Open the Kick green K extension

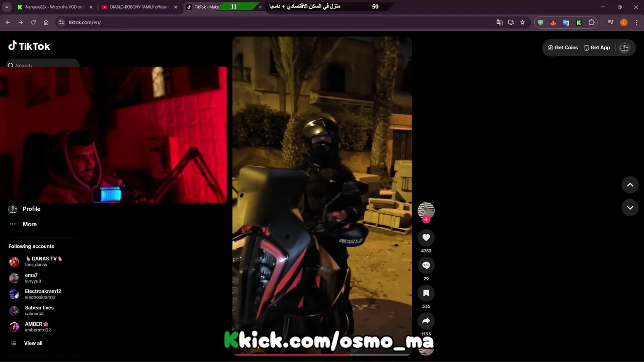click(x=579, y=22)
